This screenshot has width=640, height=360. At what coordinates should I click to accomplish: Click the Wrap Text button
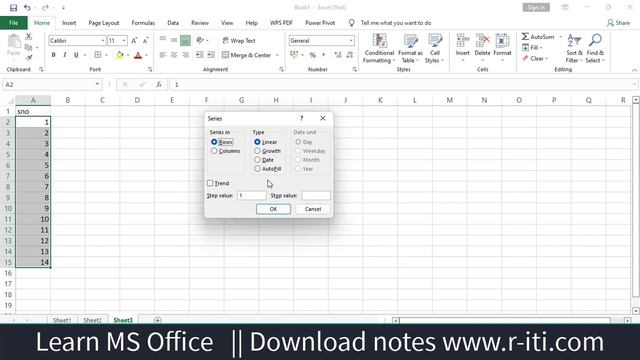tap(239, 40)
